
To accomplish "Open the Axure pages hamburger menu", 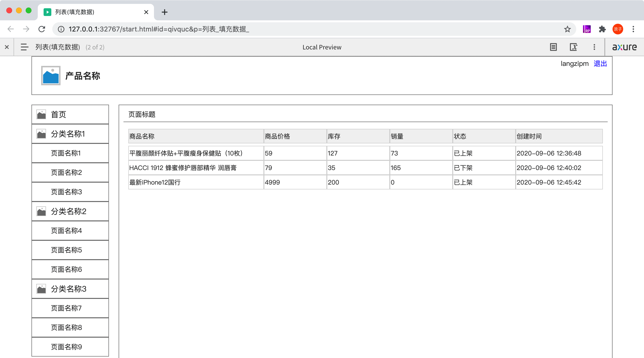I will pos(24,47).
